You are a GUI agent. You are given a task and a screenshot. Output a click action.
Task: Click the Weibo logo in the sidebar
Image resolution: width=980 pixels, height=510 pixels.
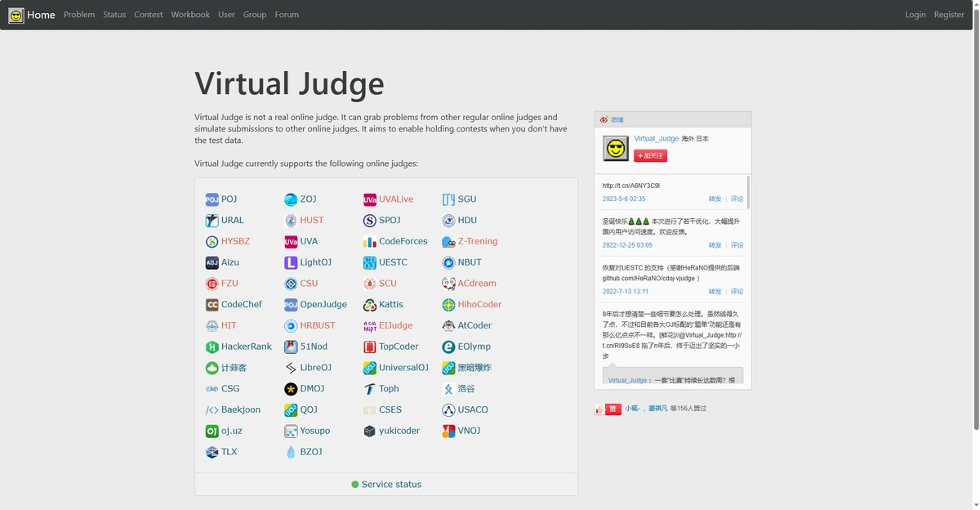[x=604, y=119]
